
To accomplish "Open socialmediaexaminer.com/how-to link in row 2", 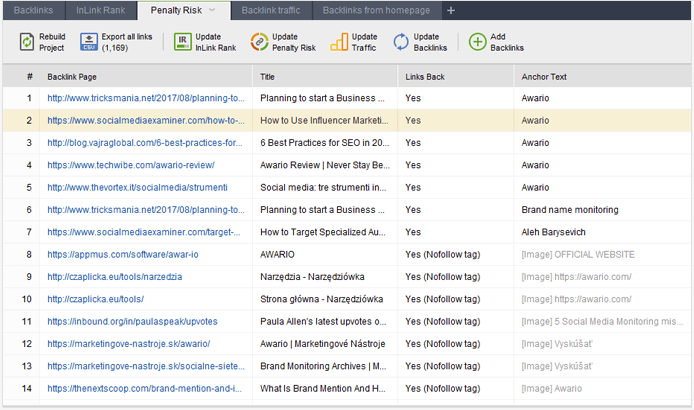I will (146, 120).
